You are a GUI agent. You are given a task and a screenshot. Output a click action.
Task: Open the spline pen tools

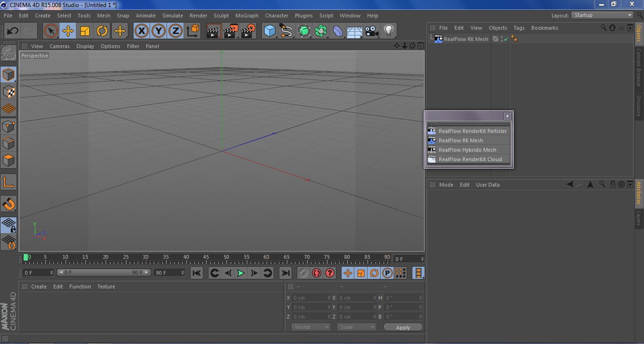tap(287, 31)
